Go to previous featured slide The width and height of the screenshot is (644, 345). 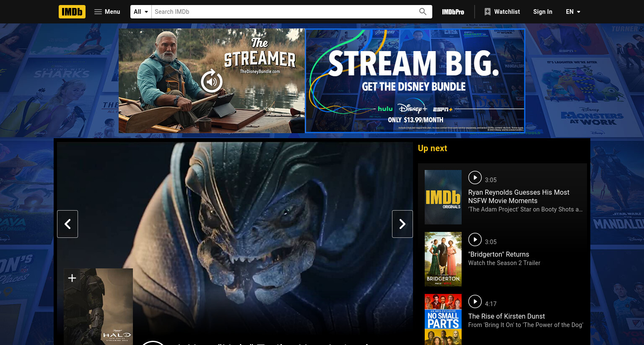click(68, 224)
